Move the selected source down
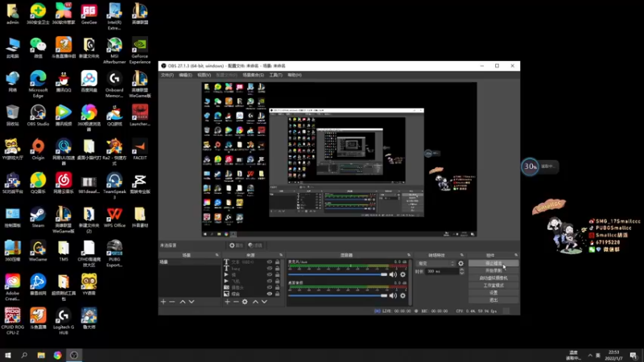 pos(264,302)
